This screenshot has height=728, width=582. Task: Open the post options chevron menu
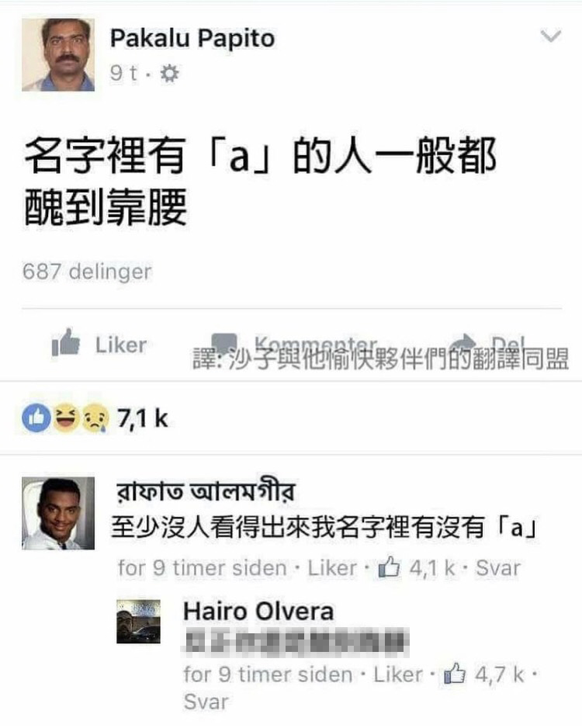pos(551,36)
